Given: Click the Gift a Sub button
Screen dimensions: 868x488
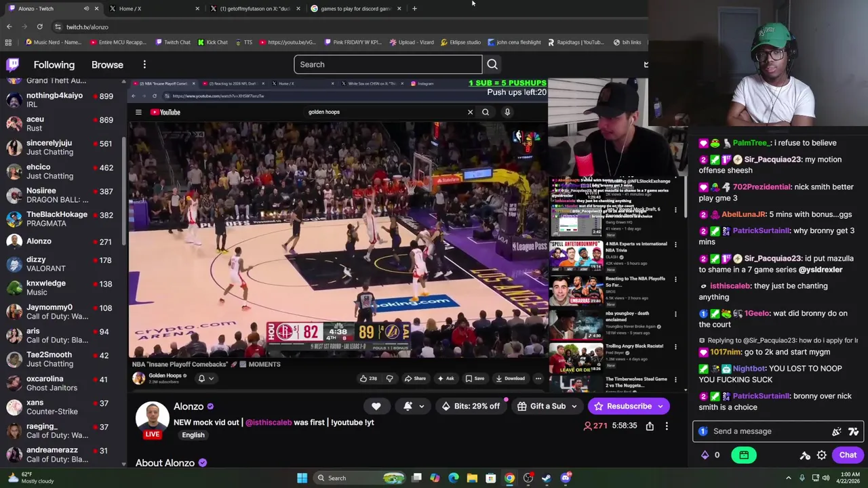Looking at the screenshot, I should (541, 406).
